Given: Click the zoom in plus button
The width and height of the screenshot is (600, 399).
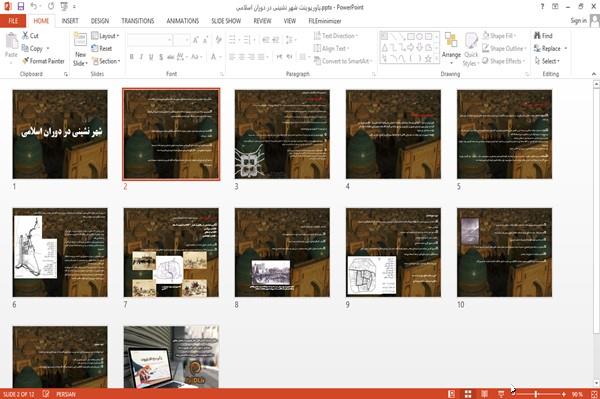Looking at the screenshot, I should (x=564, y=394).
